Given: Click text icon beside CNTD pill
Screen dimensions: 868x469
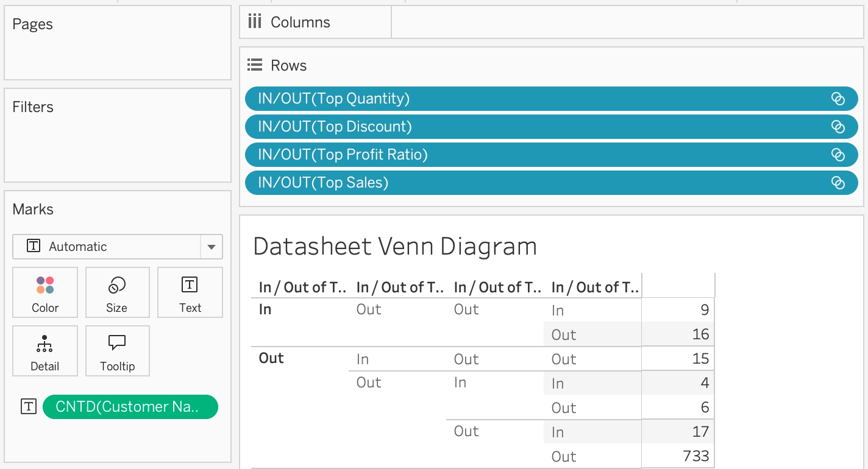Looking at the screenshot, I should pyautogui.click(x=29, y=407).
